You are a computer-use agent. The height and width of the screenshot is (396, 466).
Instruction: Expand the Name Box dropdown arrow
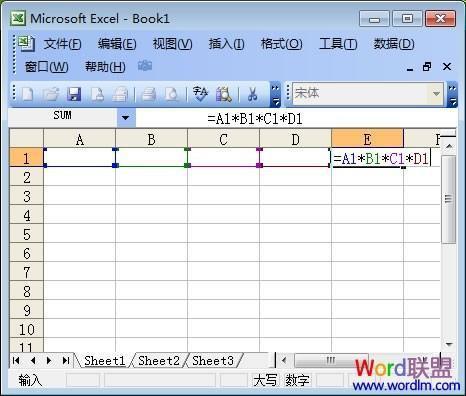pos(126,118)
